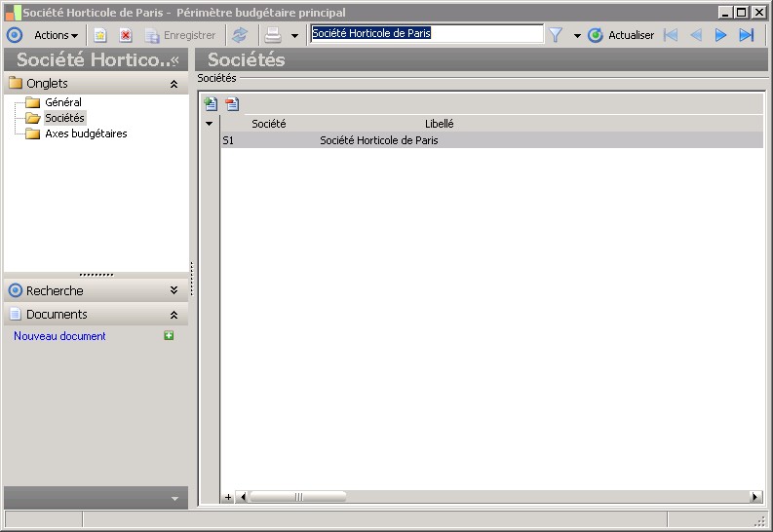Collapse the Documents section
Image resolution: width=773 pixels, height=532 pixels.
click(x=174, y=315)
